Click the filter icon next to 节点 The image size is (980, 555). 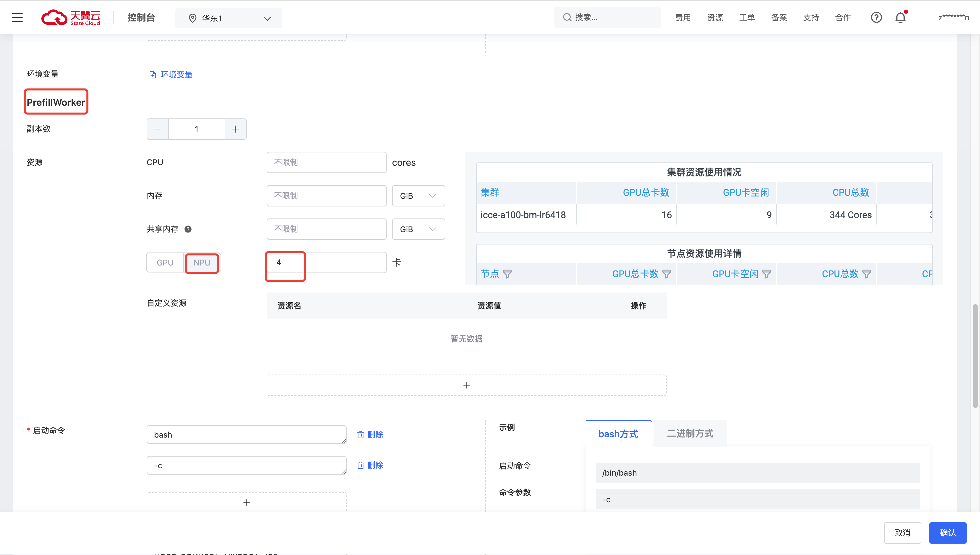coord(507,274)
